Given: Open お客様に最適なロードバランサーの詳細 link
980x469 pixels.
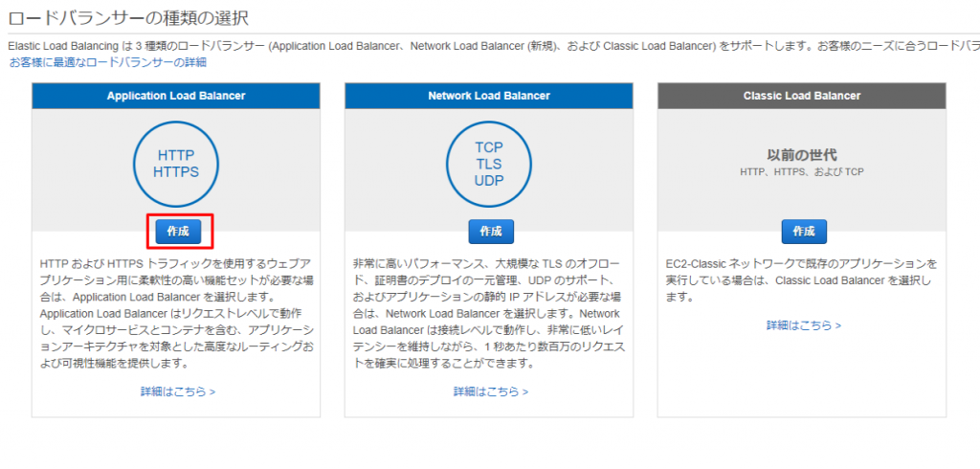Looking at the screenshot, I should [107, 62].
